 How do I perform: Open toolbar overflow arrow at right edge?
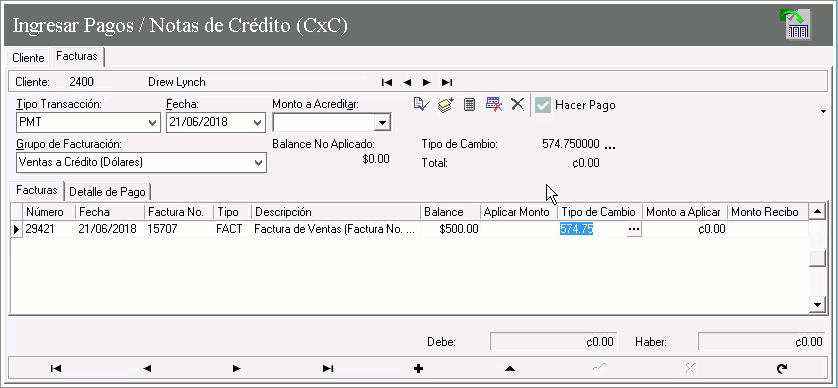[x=824, y=111]
